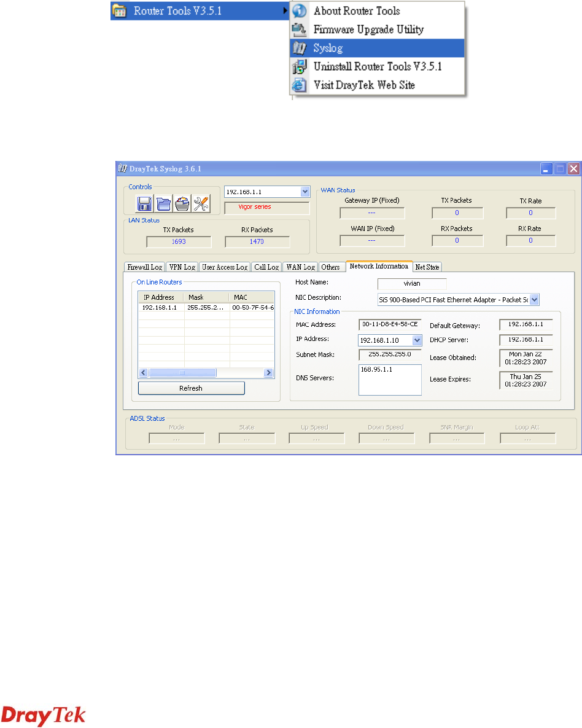Viewport: 582px width, 728px height.
Task: Switch to the VPN Log tab
Action: 182,267
